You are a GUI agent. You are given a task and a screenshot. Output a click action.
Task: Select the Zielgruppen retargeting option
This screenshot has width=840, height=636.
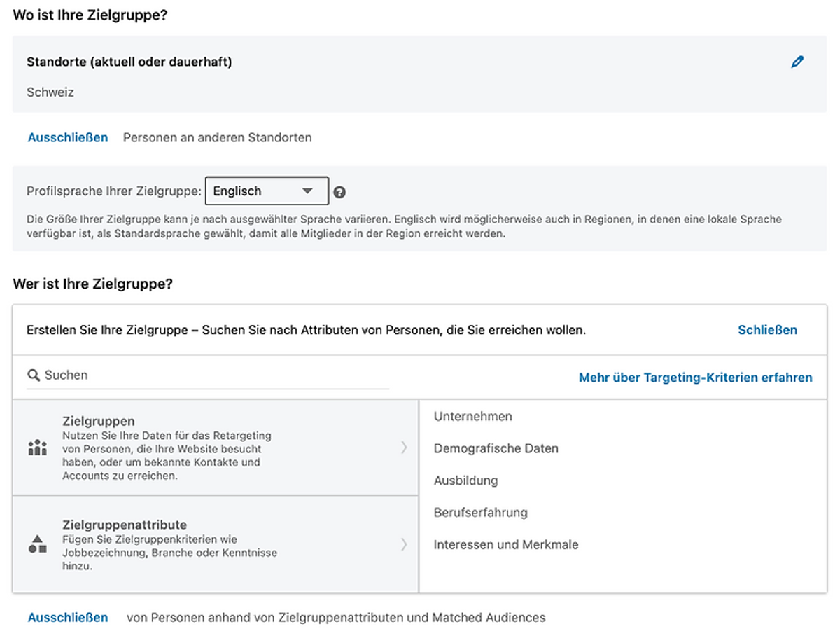coord(216,448)
